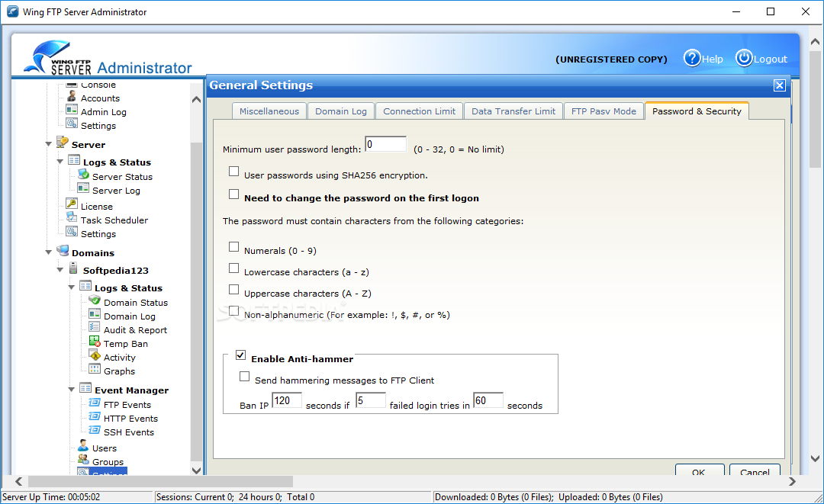Collapse the Event Manager node
The width and height of the screenshot is (824, 504).
72,390
